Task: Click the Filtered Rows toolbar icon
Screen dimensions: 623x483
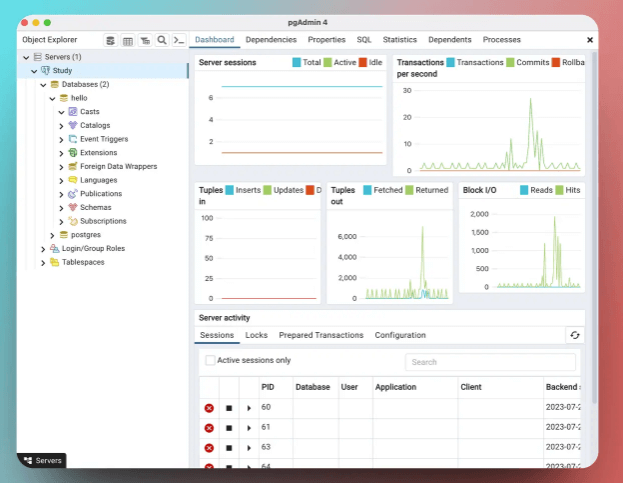Action: click(x=145, y=41)
